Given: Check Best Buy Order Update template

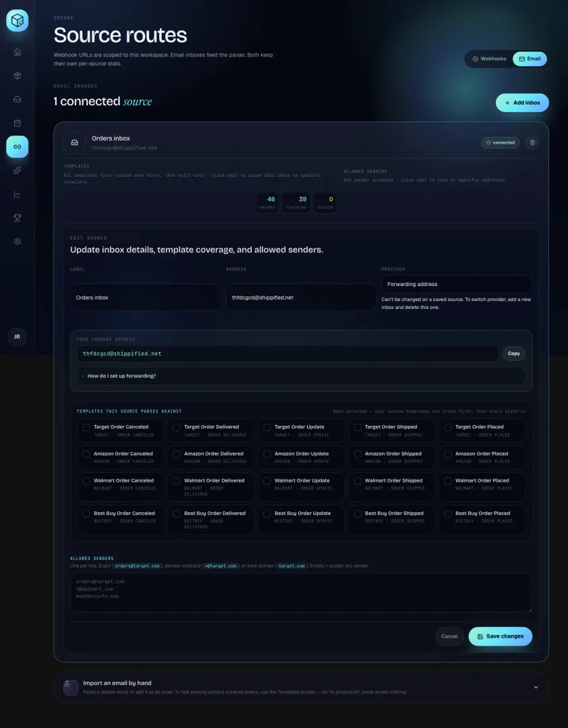Looking at the screenshot, I should click(267, 513).
